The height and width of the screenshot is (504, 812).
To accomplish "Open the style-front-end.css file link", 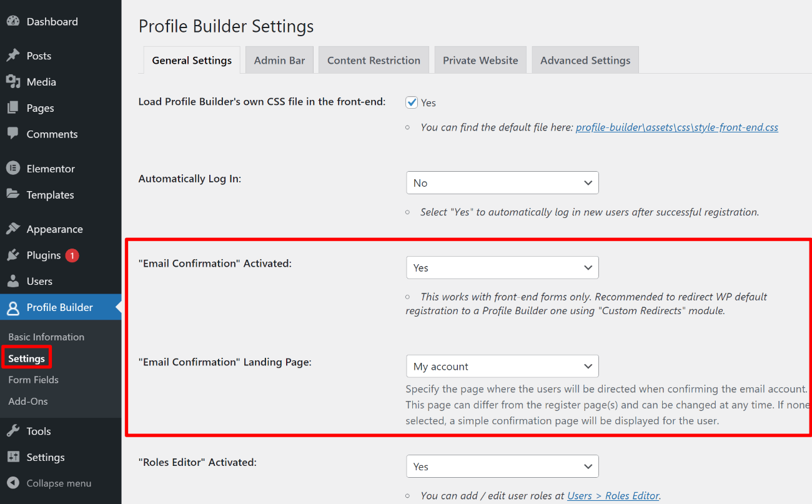I will tap(677, 127).
